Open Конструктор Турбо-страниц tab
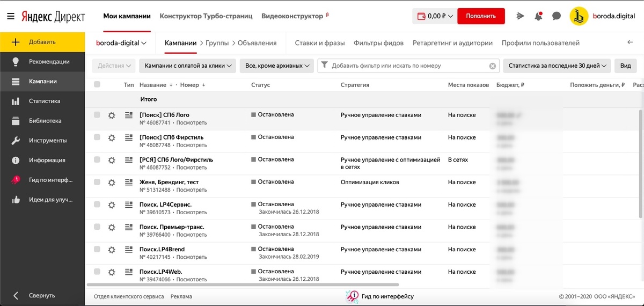Screen dimensions: 644x306 pos(206,16)
